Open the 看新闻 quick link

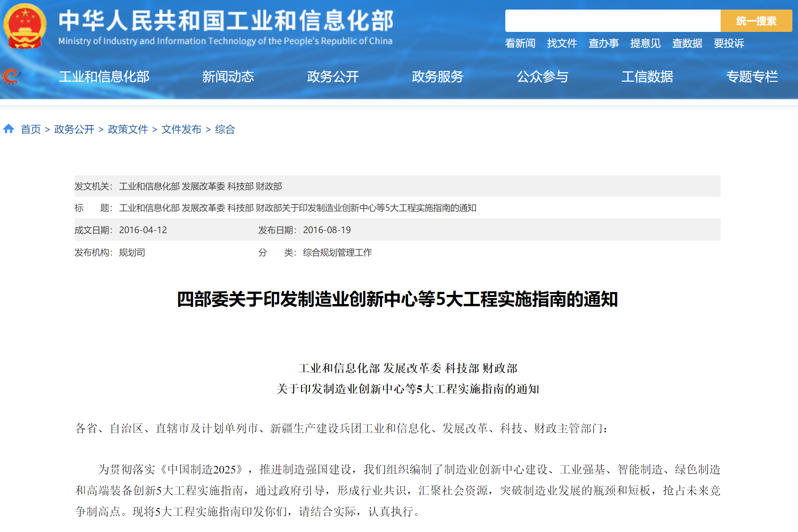pyautogui.click(x=520, y=43)
